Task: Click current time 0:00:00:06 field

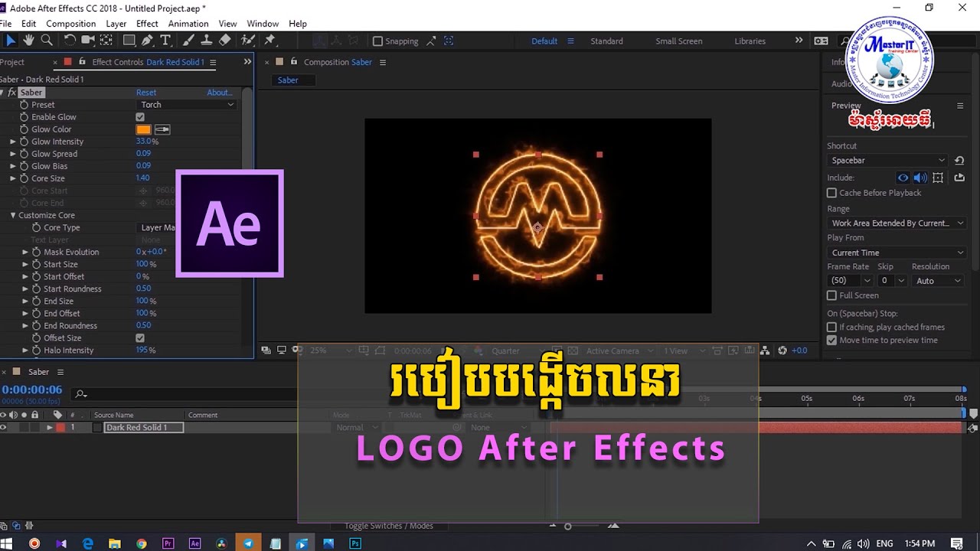Action: coord(31,390)
